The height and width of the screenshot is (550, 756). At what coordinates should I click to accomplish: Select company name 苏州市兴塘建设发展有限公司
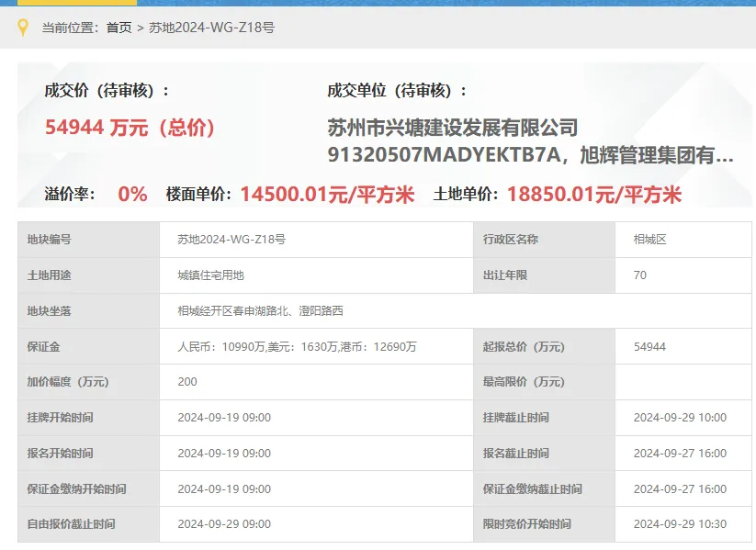(x=453, y=128)
